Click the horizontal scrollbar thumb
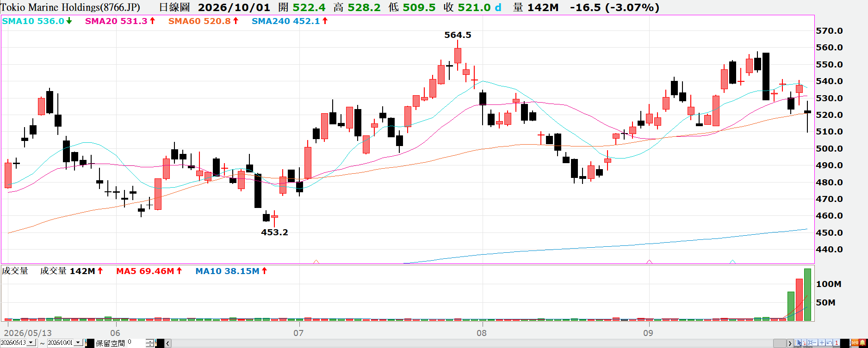Image resolution: width=868 pixels, height=348 pixels. pyautogui.click(x=781, y=343)
